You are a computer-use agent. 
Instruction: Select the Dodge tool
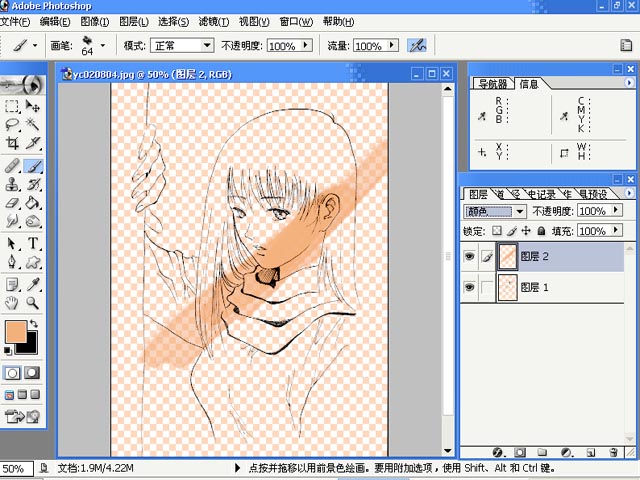tap(33, 221)
